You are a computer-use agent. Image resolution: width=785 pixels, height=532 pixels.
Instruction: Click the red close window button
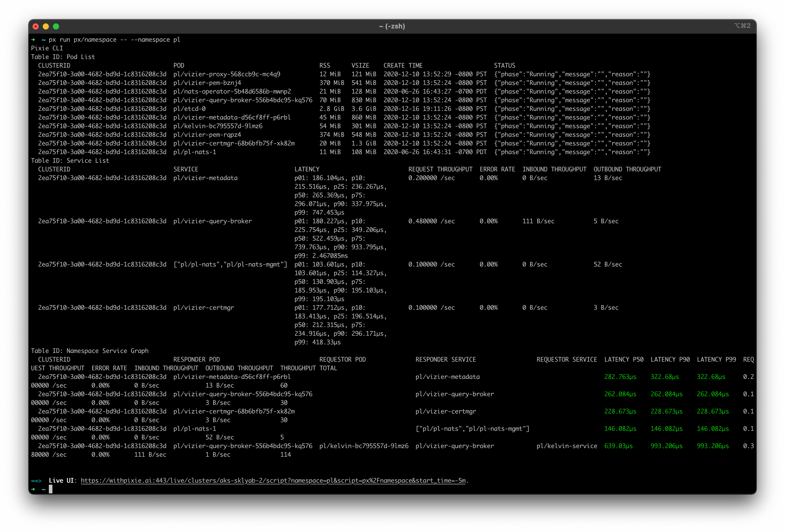tap(36, 26)
